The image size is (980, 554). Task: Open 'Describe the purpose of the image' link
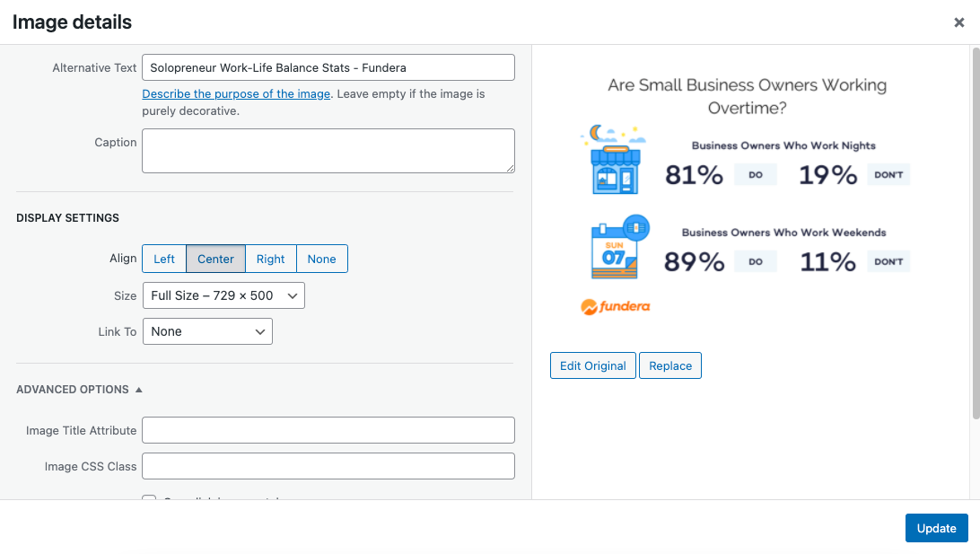(x=236, y=93)
